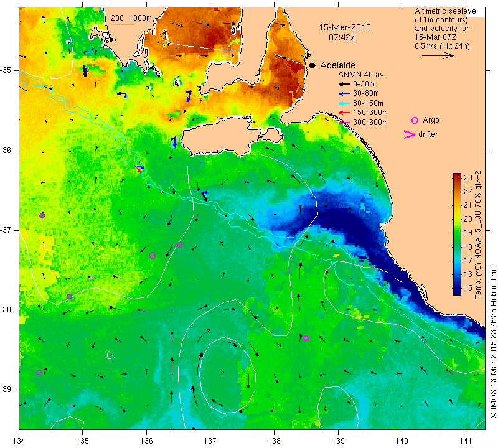
Task: Click the '80-150m' depth label
Action: (368, 103)
